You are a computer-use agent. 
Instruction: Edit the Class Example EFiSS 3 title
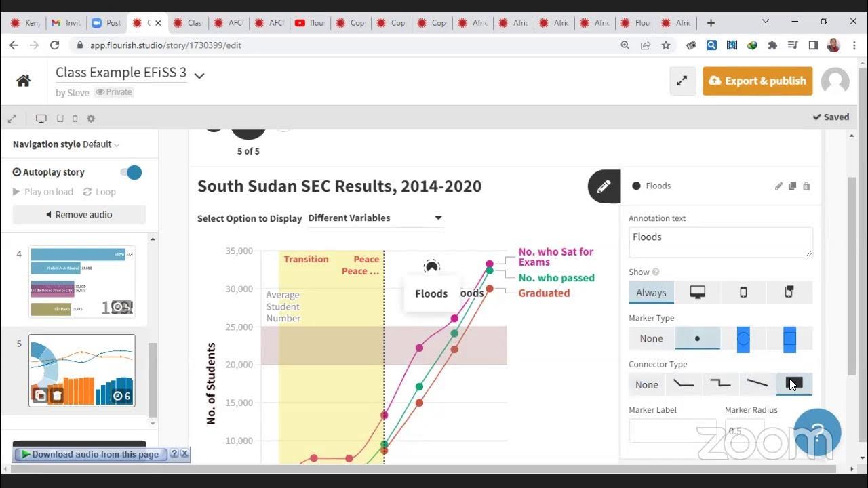(121, 73)
